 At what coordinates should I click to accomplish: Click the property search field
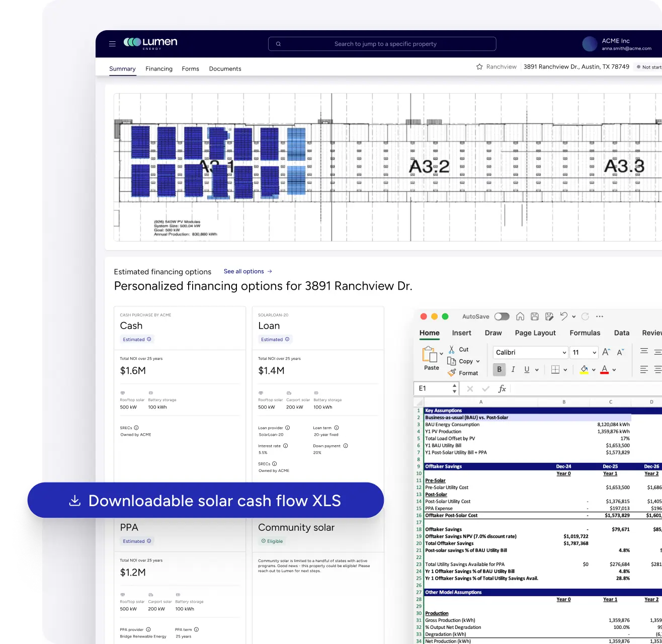(x=382, y=44)
